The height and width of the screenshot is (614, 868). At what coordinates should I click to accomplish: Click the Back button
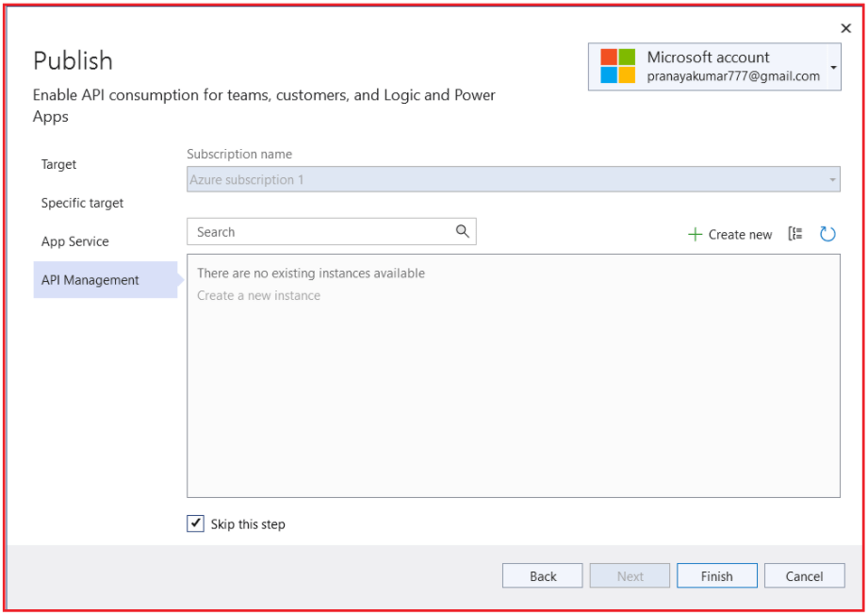point(543,575)
